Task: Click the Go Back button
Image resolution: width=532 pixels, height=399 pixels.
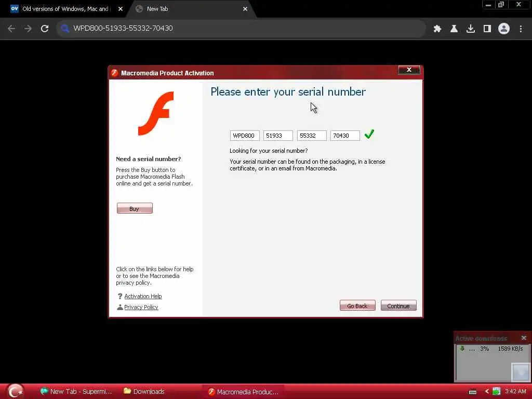Action: coord(357,305)
